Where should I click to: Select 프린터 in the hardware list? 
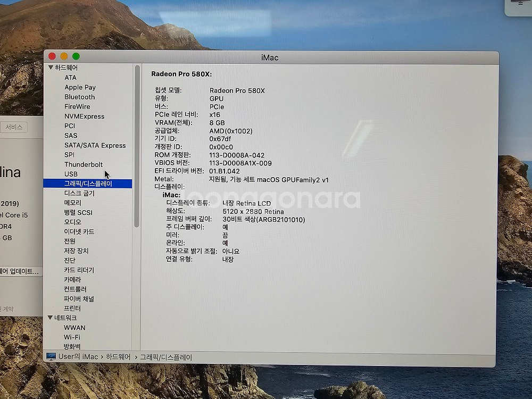72,308
